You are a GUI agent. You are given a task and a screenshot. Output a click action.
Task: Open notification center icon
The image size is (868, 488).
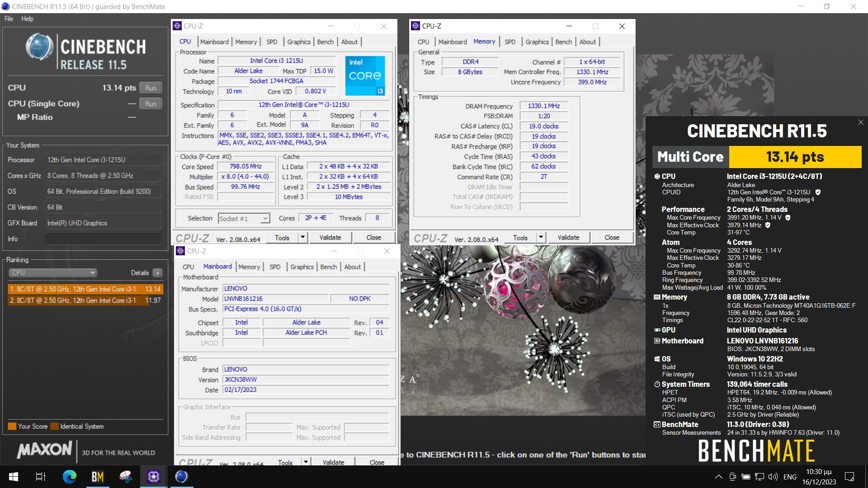click(849, 477)
